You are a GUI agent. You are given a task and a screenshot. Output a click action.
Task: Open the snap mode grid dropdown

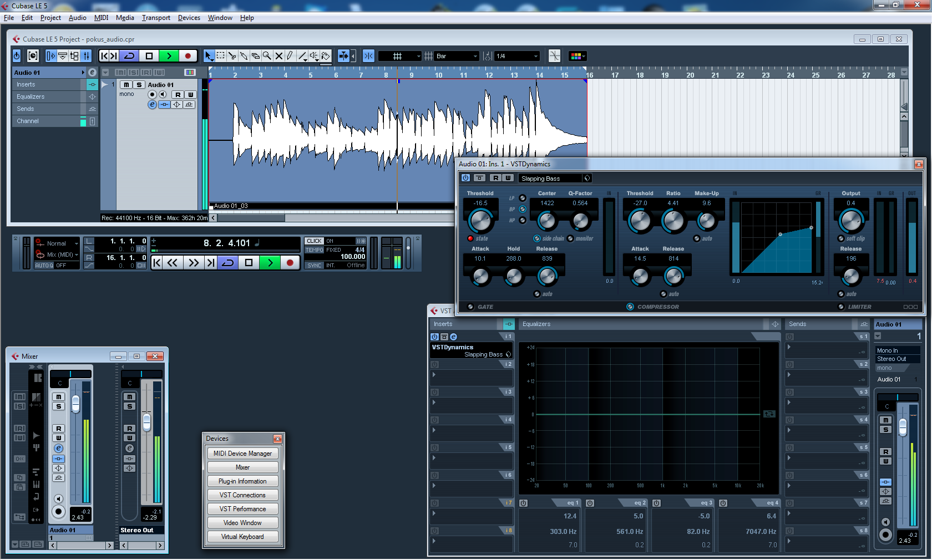tap(401, 56)
